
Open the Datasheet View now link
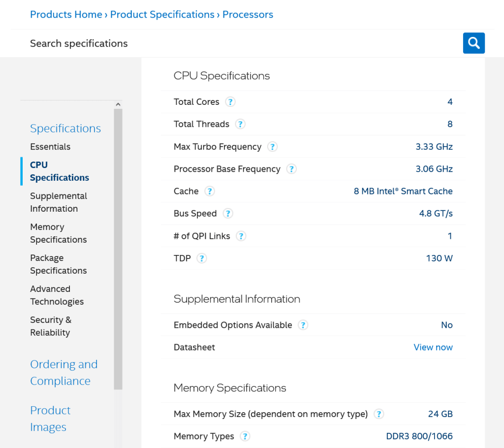(x=433, y=347)
